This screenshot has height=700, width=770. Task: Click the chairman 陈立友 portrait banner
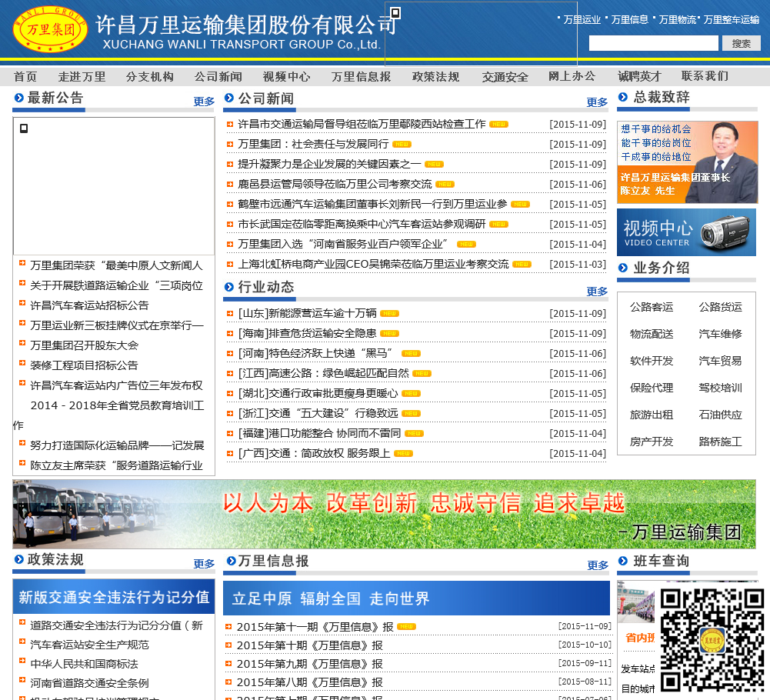(x=688, y=162)
